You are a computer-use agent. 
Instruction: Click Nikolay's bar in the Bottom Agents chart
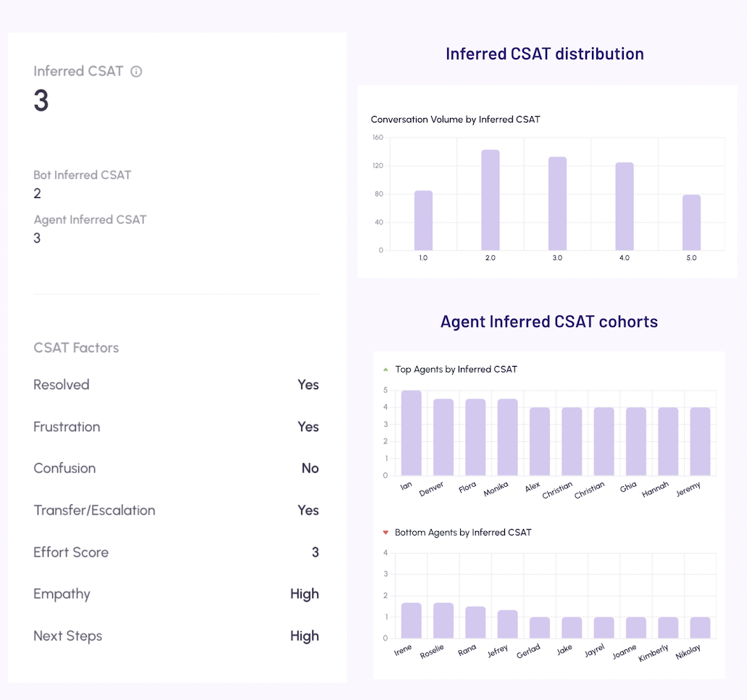[700, 628]
